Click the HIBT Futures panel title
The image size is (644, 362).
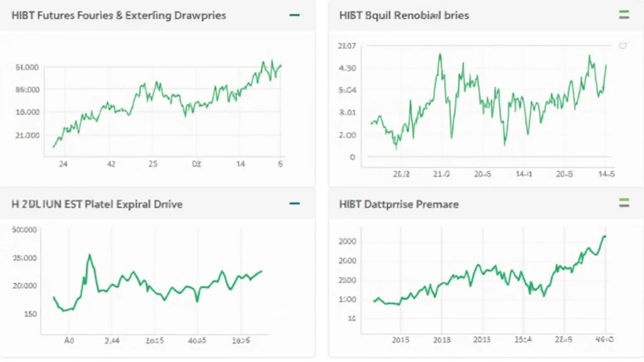pyautogui.click(x=119, y=14)
